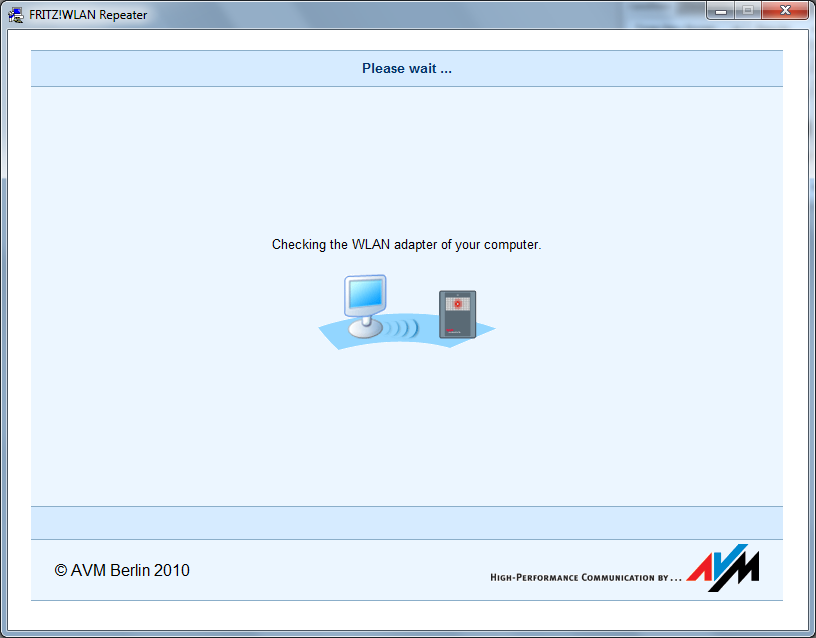Click the "Checking the WLAN adapter" status text
Screen dimensions: 816x638
pos(406,245)
